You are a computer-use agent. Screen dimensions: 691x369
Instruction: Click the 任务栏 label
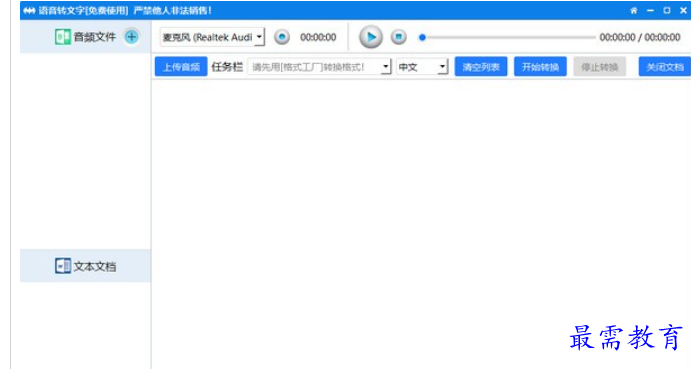pyautogui.click(x=227, y=67)
